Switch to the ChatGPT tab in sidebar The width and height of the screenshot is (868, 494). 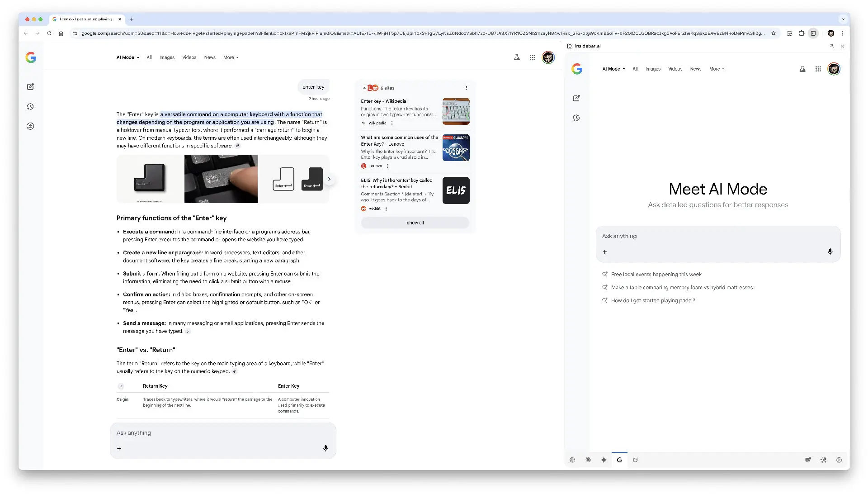click(572, 460)
